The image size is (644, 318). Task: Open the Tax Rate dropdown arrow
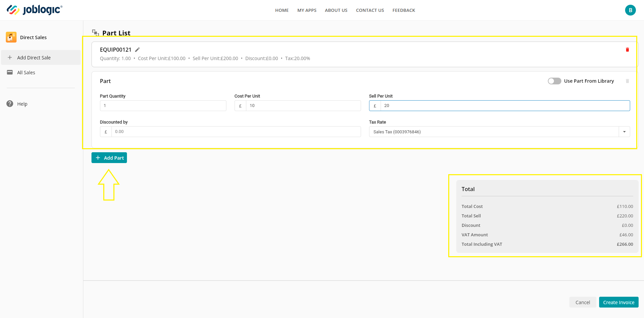tap(624, 132)
